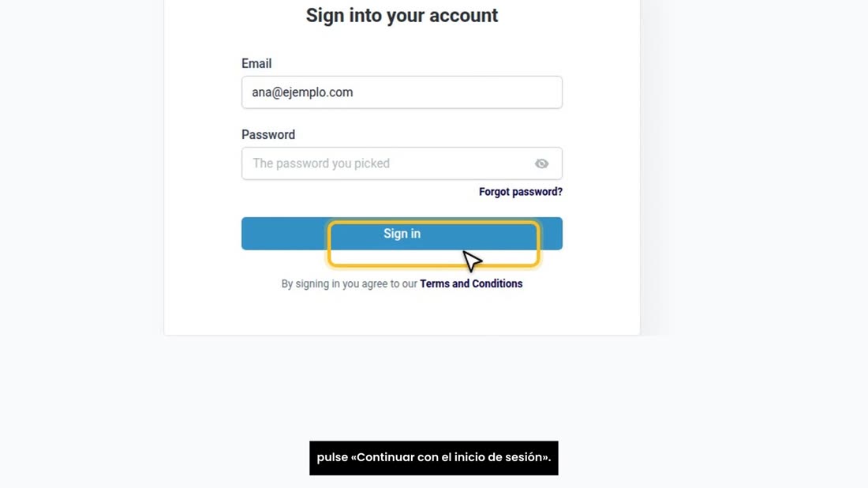Click the ana@ejemplo.com text in the Email field
Image resolution: width=868 pixels, height=488 pixels.
click(x=302, y=92)
